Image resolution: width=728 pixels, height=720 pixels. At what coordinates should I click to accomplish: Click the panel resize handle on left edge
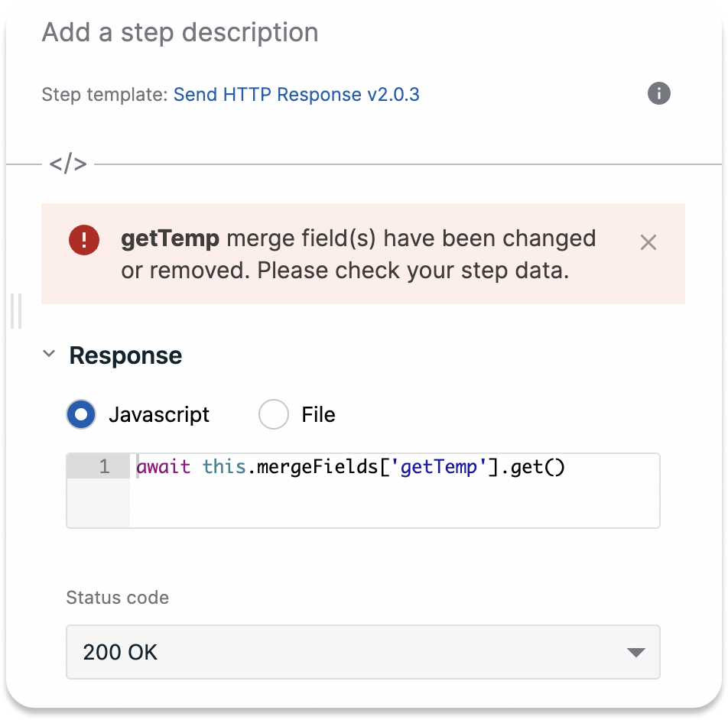(16, 311)
